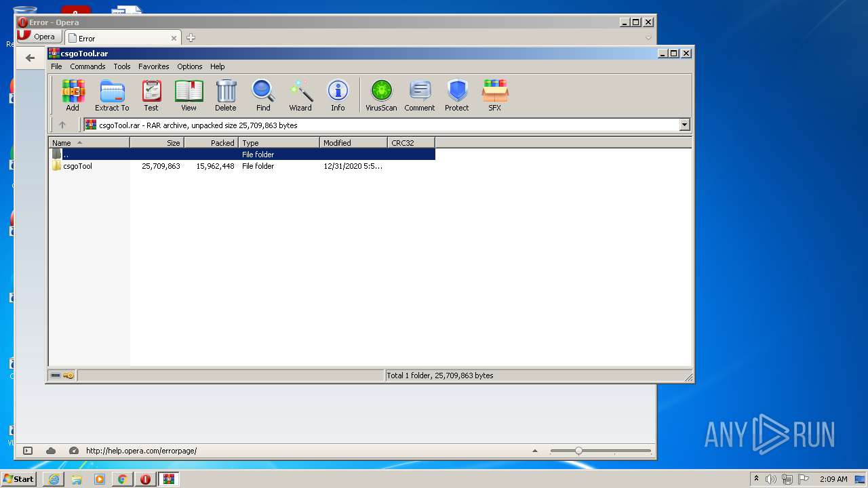Open Opera zoom level dropdown arrow
Image resolution: width=868 pixels, height=488 pixels.
click(x=535, y=451)
